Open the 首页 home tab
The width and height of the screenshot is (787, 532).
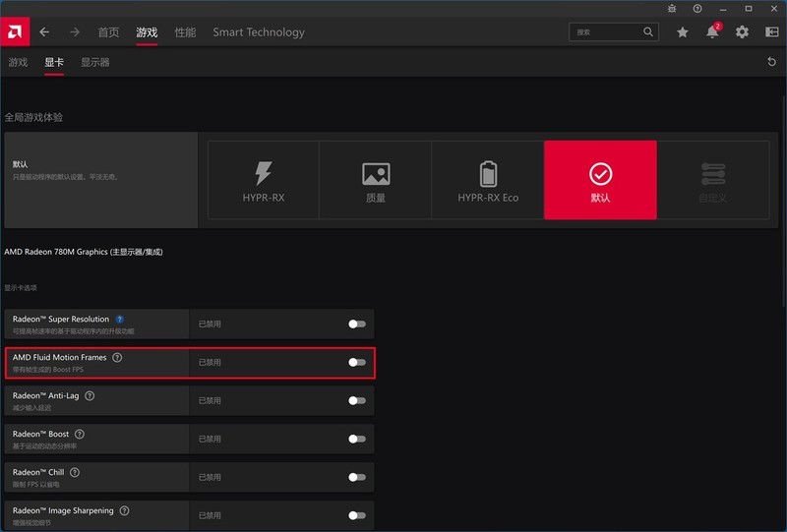pyautogui.click(x=108, y=32)
